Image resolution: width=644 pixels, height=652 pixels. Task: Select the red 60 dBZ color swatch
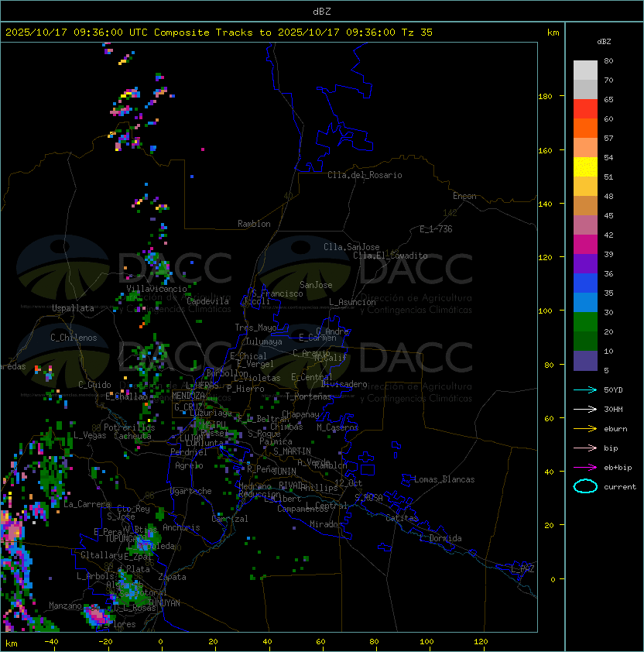585,109
